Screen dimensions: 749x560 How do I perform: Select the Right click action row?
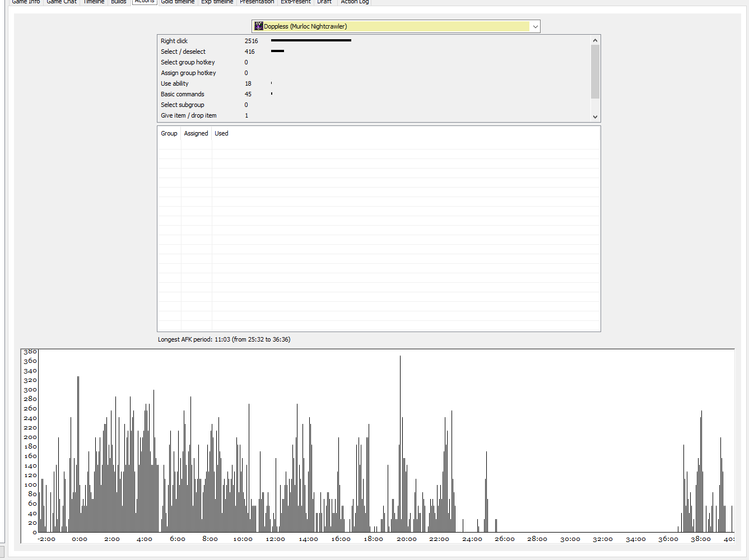click(174, 41)
